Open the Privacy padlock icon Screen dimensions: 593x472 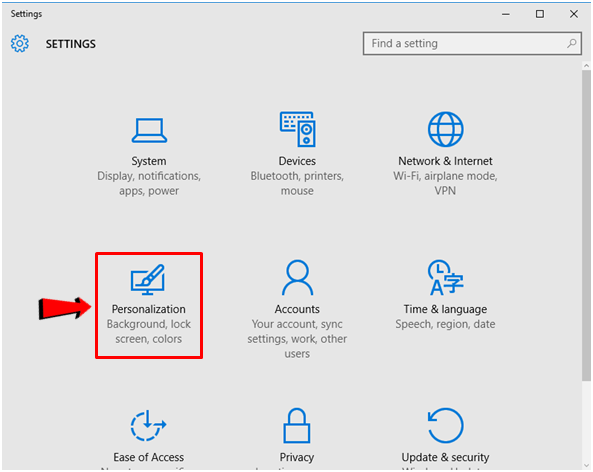pyautogui.click(x=297, y=425)
